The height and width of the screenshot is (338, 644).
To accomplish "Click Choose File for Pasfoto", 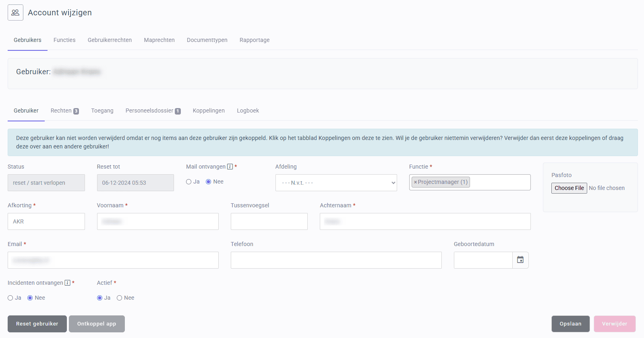I will [x=569, y=188].
